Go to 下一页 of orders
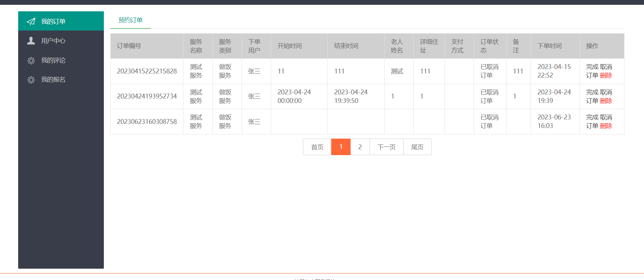The image size is (644, 280). pos(387,147)
